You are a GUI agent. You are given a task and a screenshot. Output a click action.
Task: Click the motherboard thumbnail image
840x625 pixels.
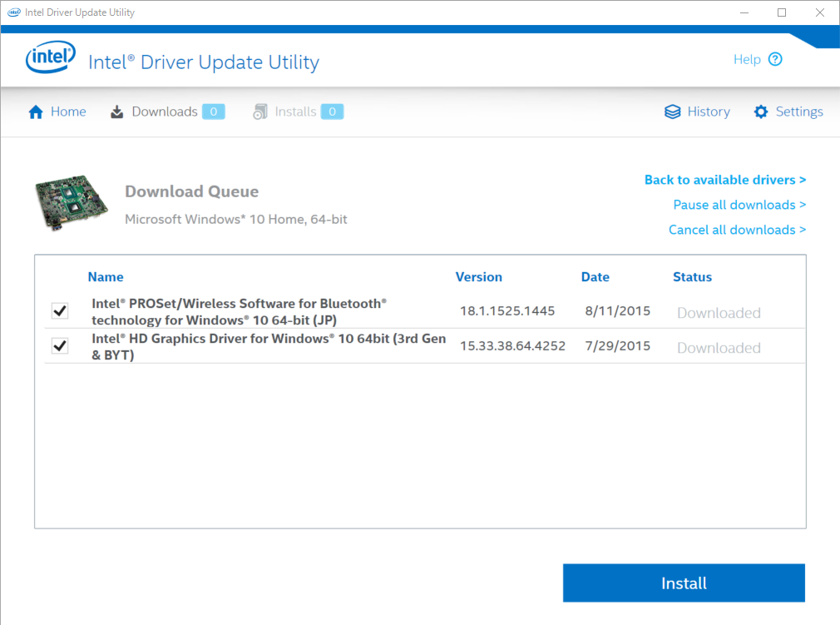[72, 202]
